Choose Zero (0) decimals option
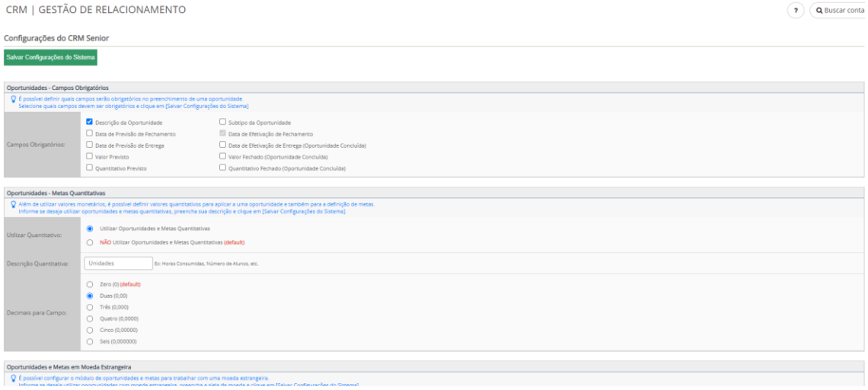Image resolution: width=868 pixels, height=390 pixels. pos(90,284)
